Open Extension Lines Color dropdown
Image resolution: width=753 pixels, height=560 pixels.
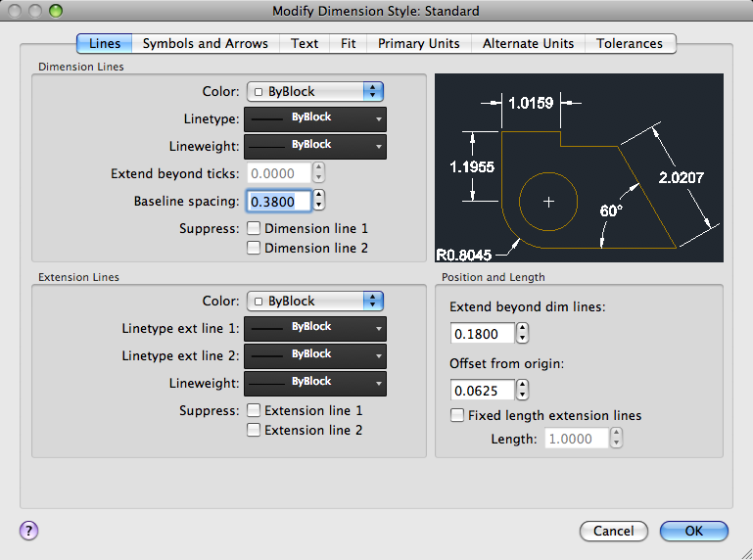point(315,301)
